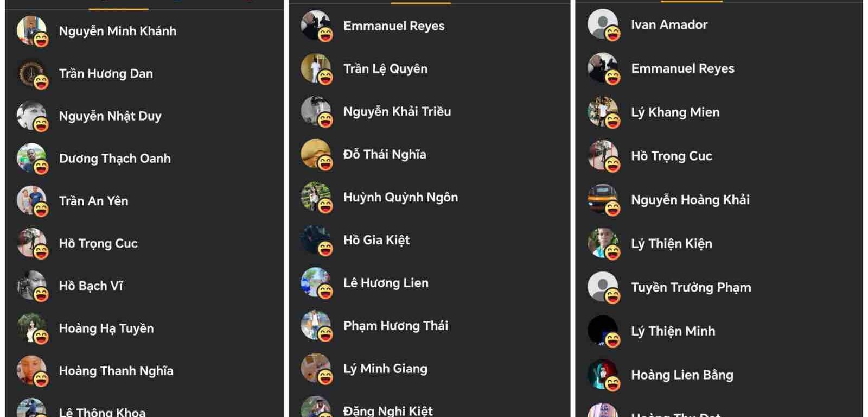Open Dương Thạch Oanh's profile by name
868x417 pixels.
pos(115,159)
